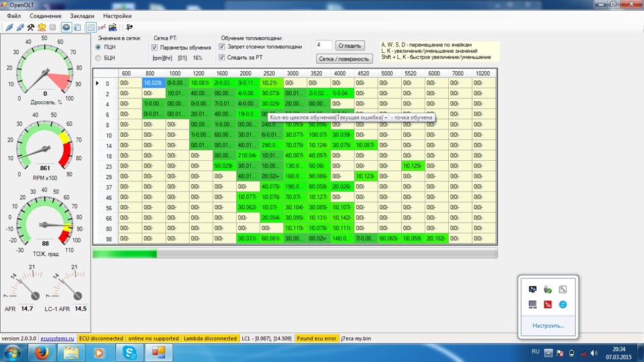Viewport: 644px width, 362px height.
Task: Open the Windows Start menu orb
Action: pos(12,353)
